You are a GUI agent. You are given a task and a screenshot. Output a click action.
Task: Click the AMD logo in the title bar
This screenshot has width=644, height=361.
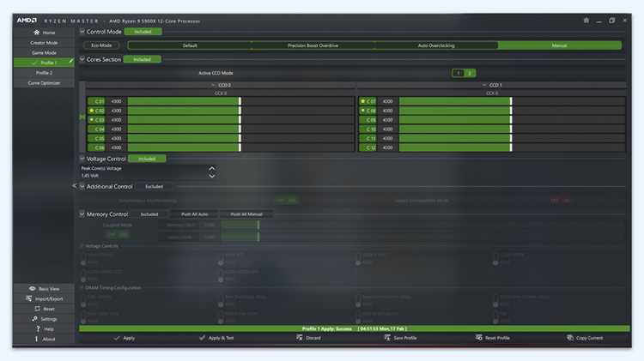27,20
